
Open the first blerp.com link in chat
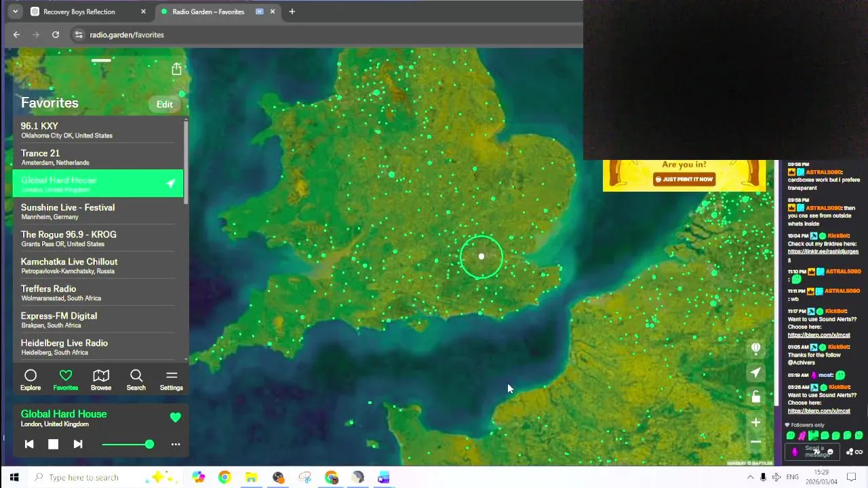click(x=818, y=335)
